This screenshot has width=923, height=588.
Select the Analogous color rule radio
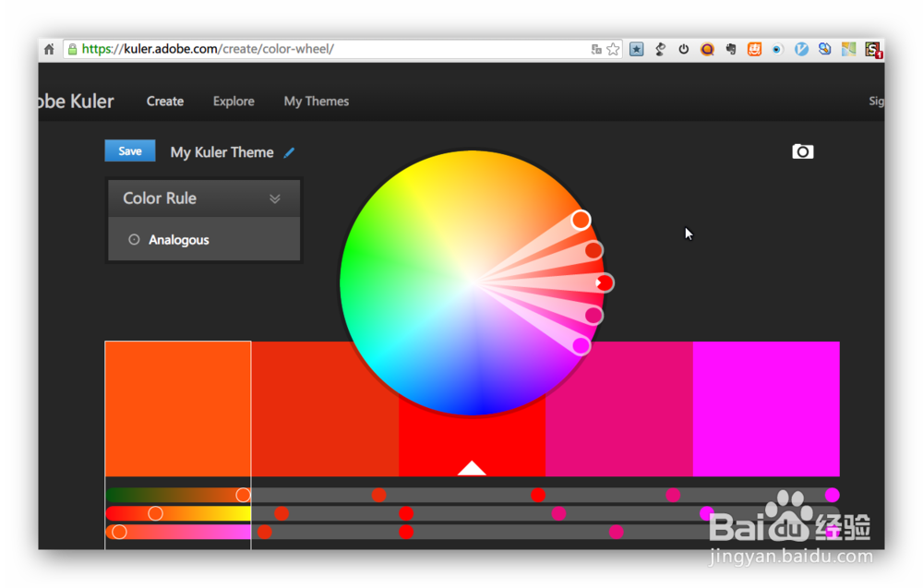pos(134,240)
